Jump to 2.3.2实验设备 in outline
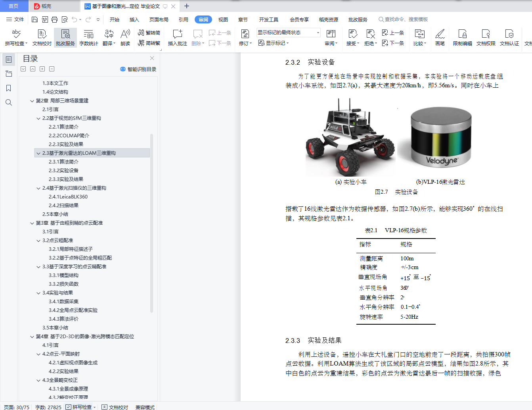Image resolution: width=532 pixels, height=410 pixels. tap(63, 171)
